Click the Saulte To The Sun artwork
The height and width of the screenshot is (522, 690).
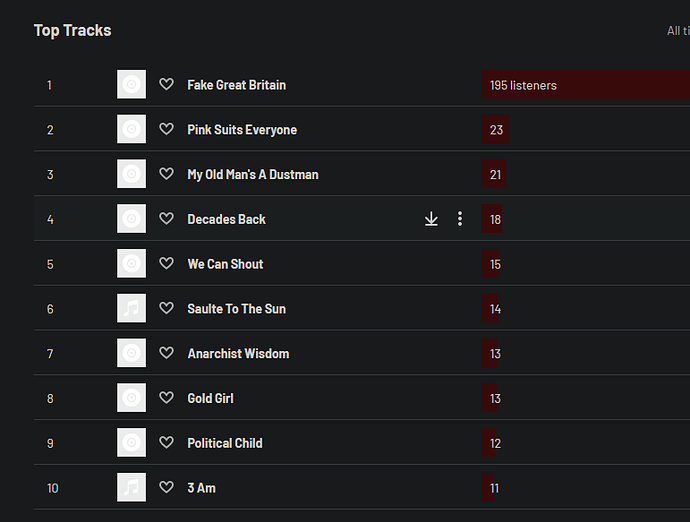pos(131,309)
